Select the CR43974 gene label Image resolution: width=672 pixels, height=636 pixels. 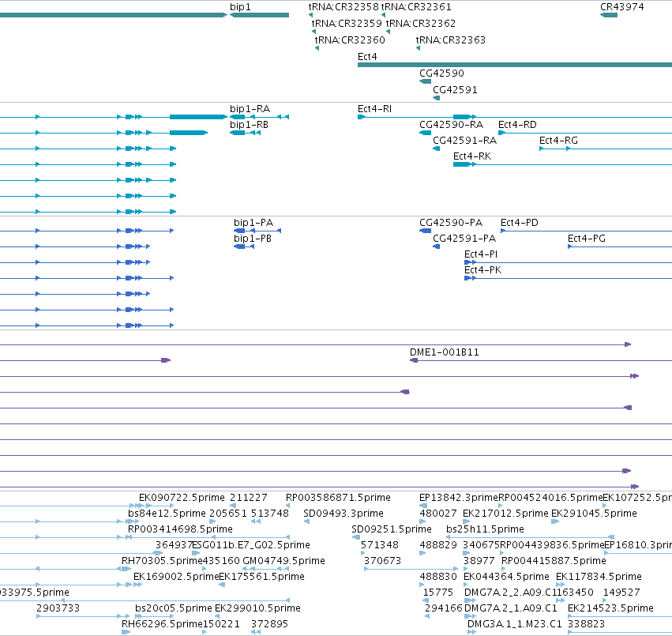tap(622, 7)
